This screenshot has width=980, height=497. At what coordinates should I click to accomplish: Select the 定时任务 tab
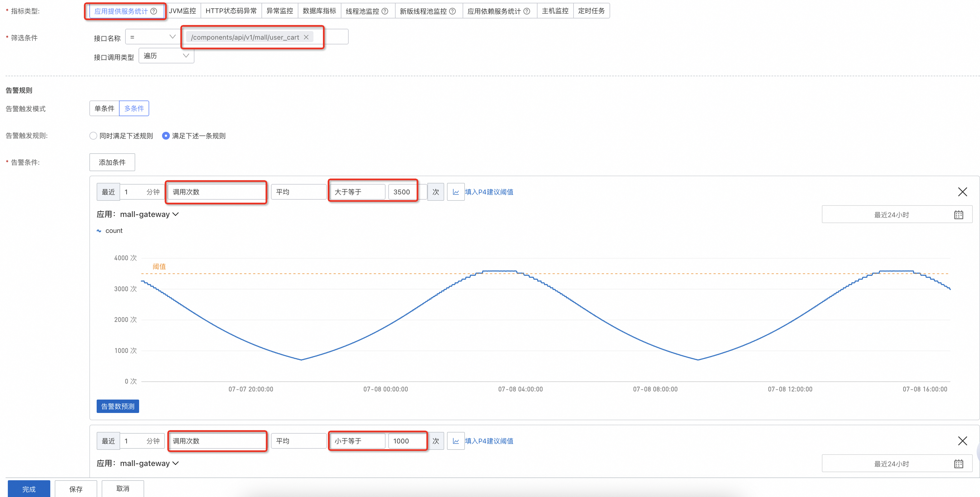coord(591,11)
